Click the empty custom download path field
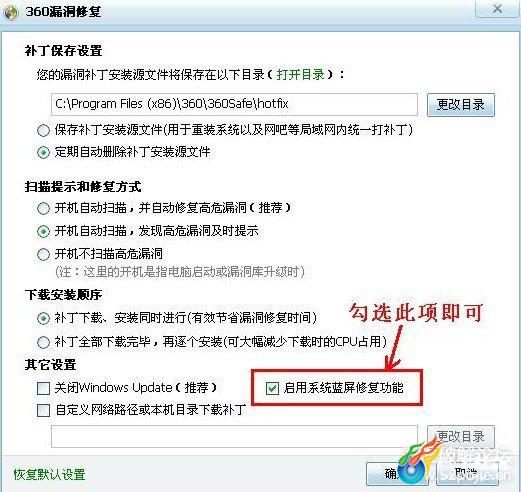 coord(234,436)
